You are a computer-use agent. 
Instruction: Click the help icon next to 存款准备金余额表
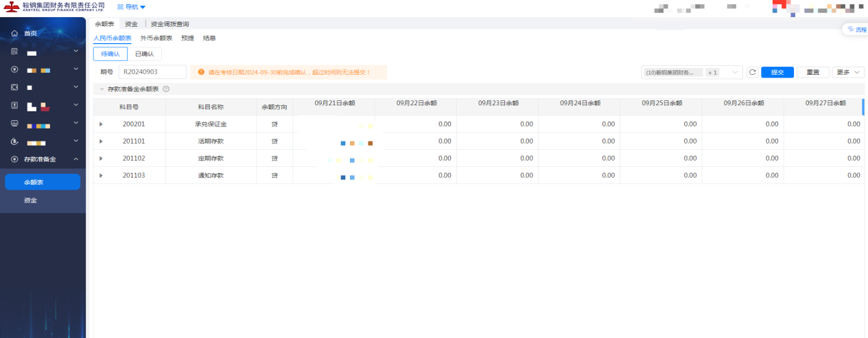166,89
